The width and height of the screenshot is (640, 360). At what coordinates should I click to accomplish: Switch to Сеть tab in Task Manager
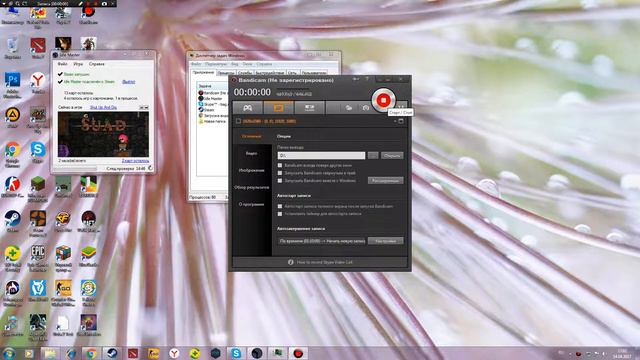pyautogui.click(x=292, y=73)
